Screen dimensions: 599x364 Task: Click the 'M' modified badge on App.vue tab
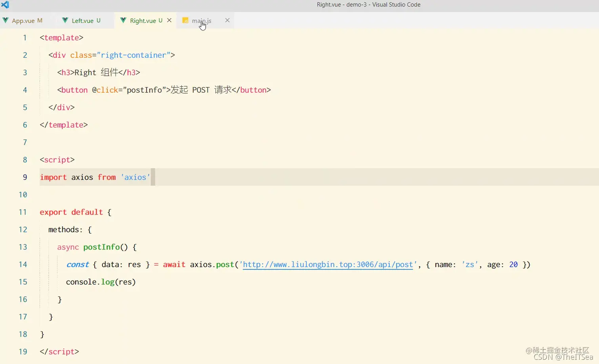coord(40,20)
